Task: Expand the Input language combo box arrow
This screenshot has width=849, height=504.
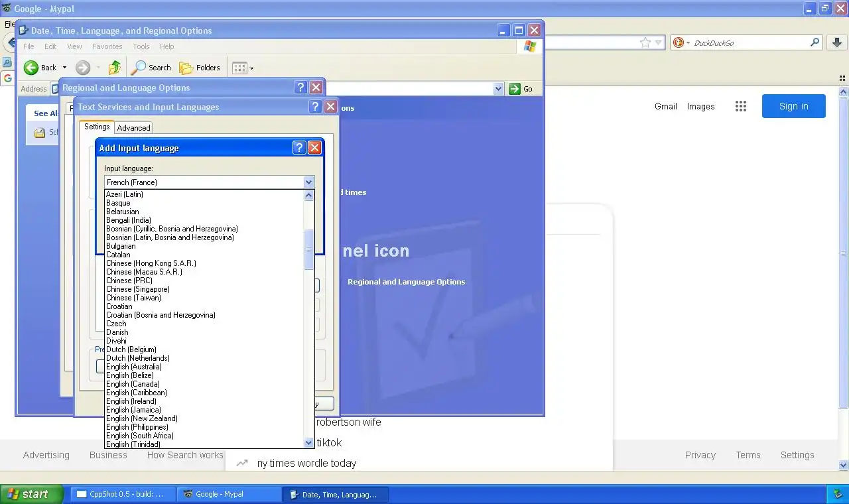Action: point(308,182)
